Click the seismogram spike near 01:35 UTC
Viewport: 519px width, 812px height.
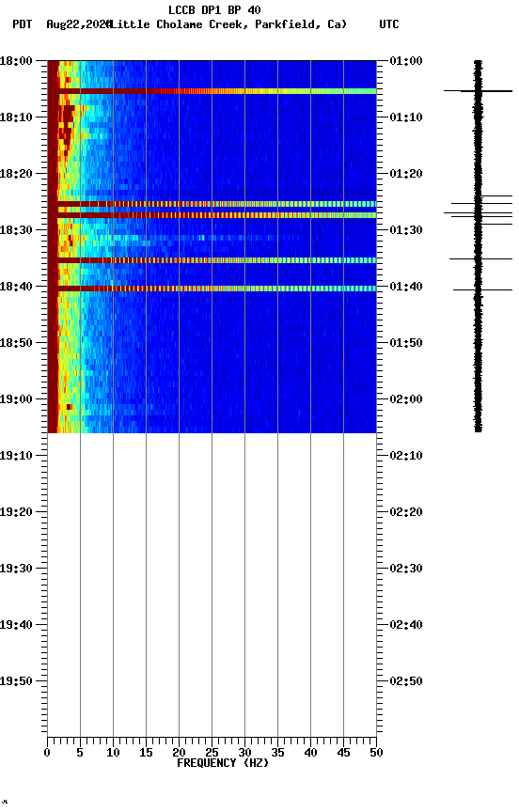point(480,259)
